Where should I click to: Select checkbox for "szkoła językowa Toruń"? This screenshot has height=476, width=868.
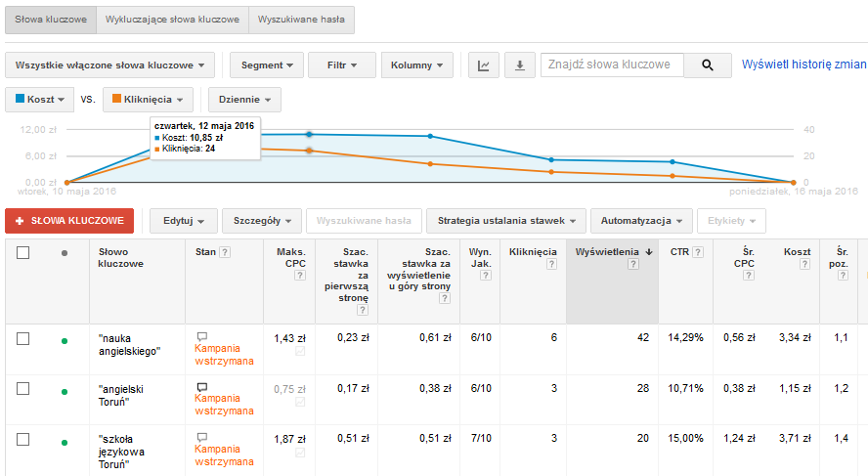tap(23, 437)
